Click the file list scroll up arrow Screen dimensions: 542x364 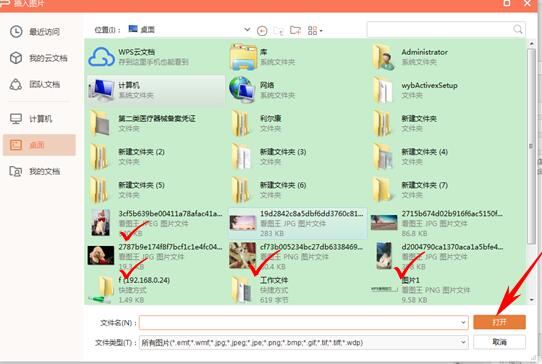(x=532, y=44)
